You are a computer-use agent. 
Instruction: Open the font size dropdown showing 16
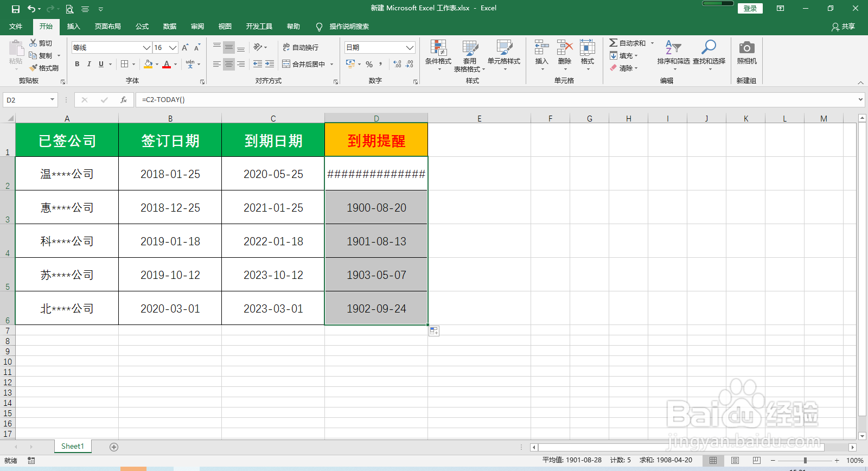pos(173,48)
